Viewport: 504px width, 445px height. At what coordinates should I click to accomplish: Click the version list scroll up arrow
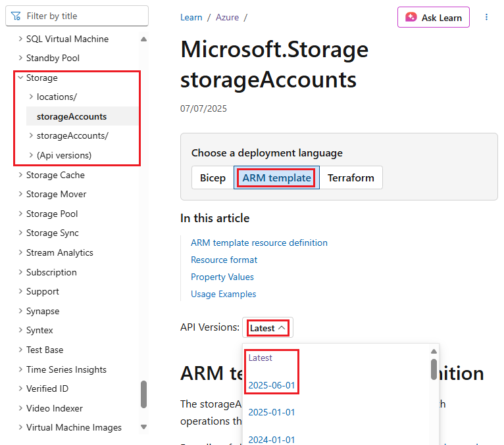coord(434,351)
